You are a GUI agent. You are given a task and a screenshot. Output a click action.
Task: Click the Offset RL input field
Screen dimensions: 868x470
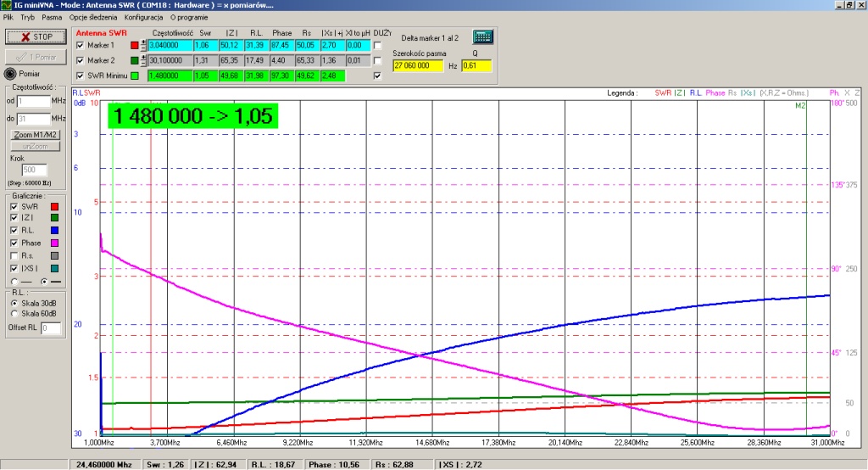pos(50,327)
